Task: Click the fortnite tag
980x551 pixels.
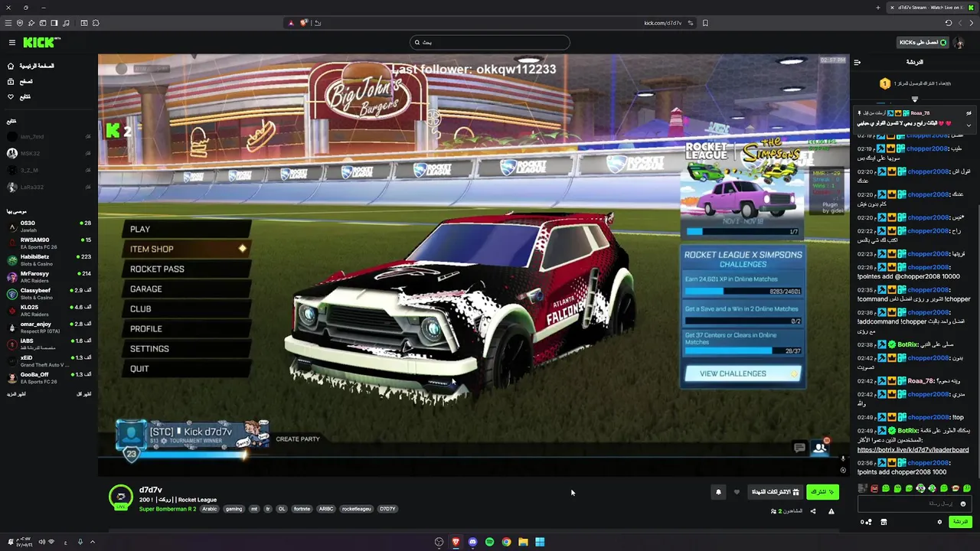Action: (x=302, y=509)
